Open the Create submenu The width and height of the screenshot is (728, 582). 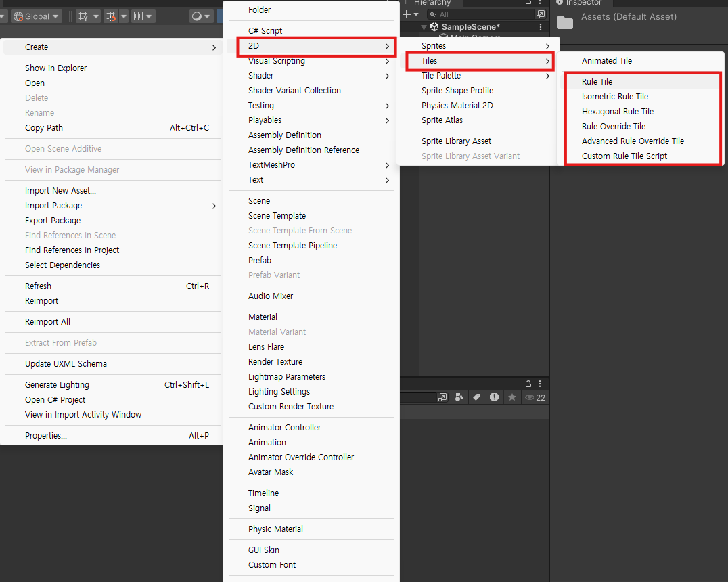[111, 47]
